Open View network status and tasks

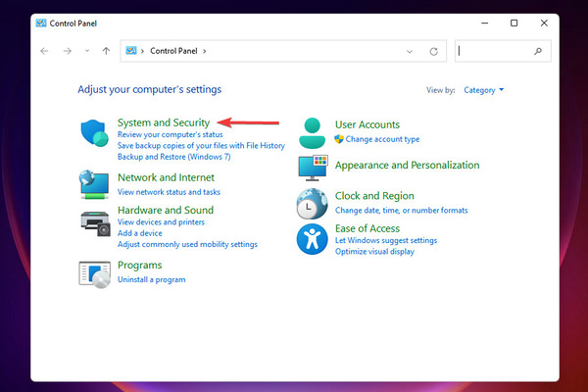(x=169, y=192)
